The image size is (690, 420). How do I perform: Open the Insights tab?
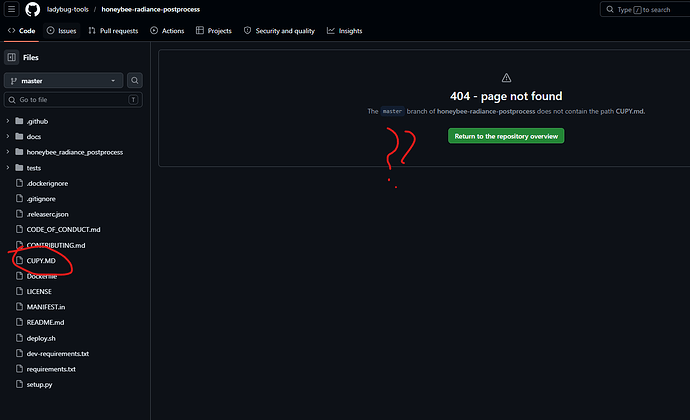pyautogui.click(x=345, y=31)
